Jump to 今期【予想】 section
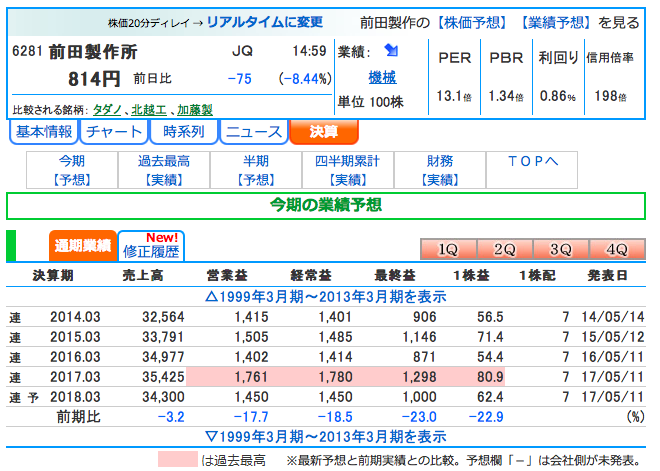The width and height of the screenshot is (660, 471). pos(72,170)
